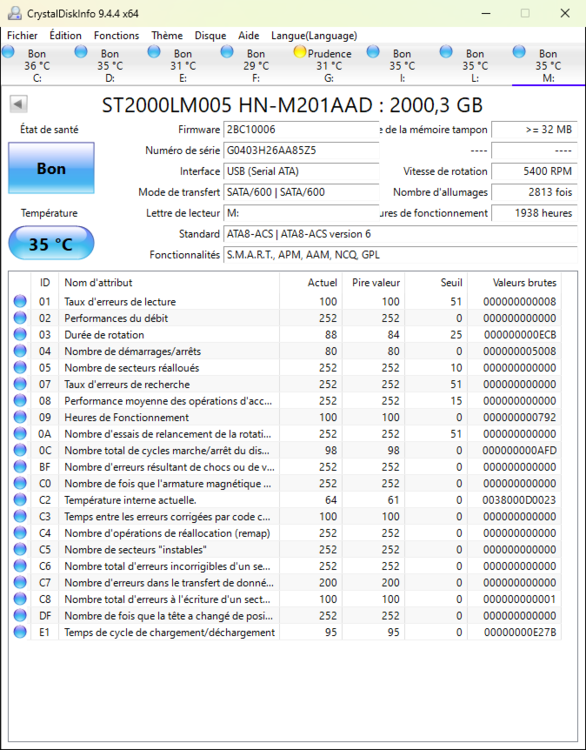Click the CrystalDiskInfo app icon in title bar
Viewport: 586px width, 750px height.
tap(15, 13)
